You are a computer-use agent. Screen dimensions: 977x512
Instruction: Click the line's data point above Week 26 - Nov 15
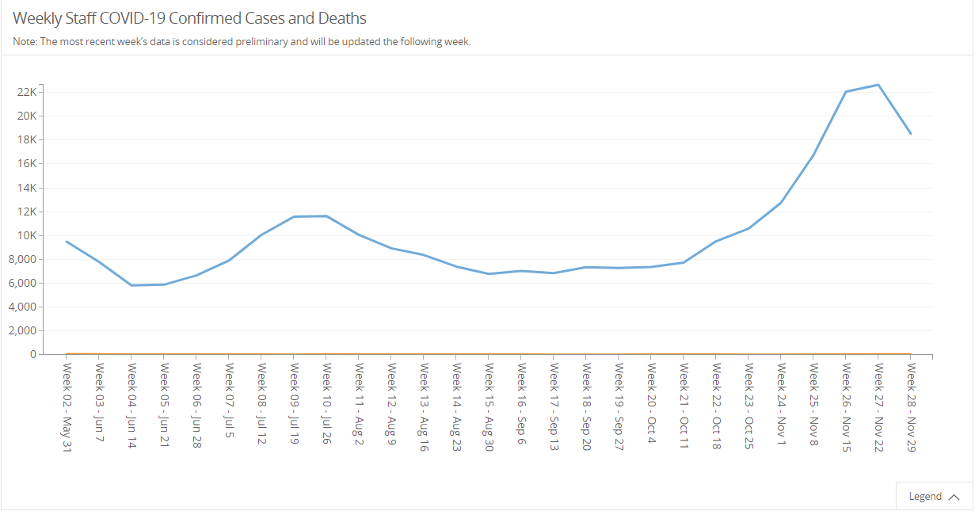(846, 92)
